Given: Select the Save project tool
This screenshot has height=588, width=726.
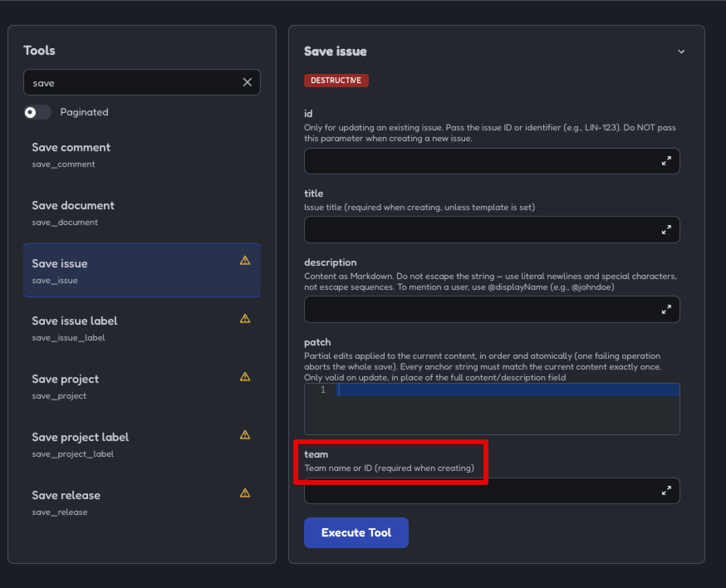Looking at the screenshot, I should 142,387.
